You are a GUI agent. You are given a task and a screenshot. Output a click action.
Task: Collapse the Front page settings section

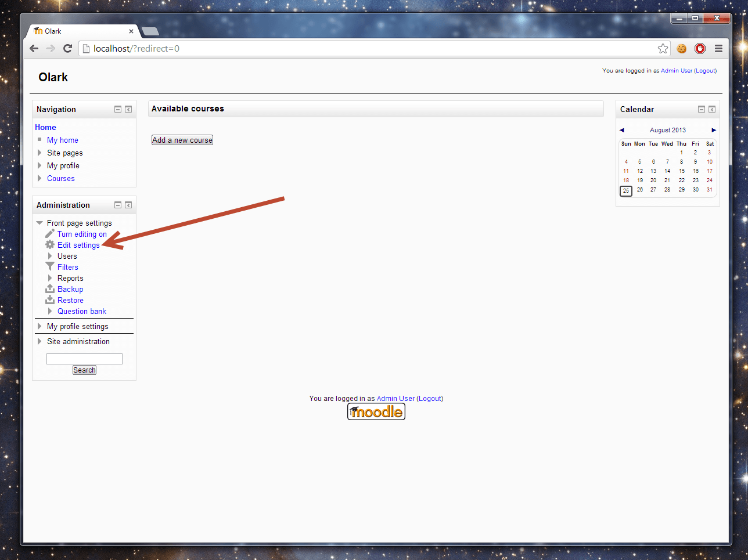coord(39,223)
